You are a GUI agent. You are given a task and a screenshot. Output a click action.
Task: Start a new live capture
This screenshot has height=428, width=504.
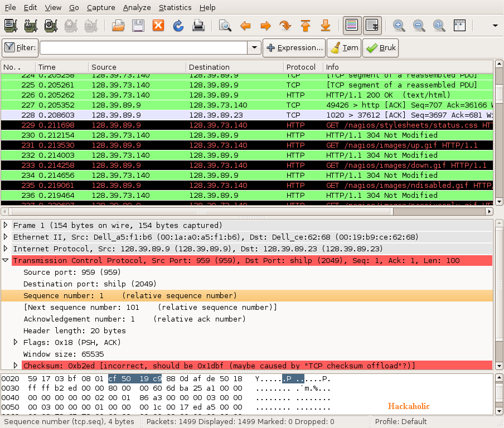pyautogui.click(x=51, y=26)
